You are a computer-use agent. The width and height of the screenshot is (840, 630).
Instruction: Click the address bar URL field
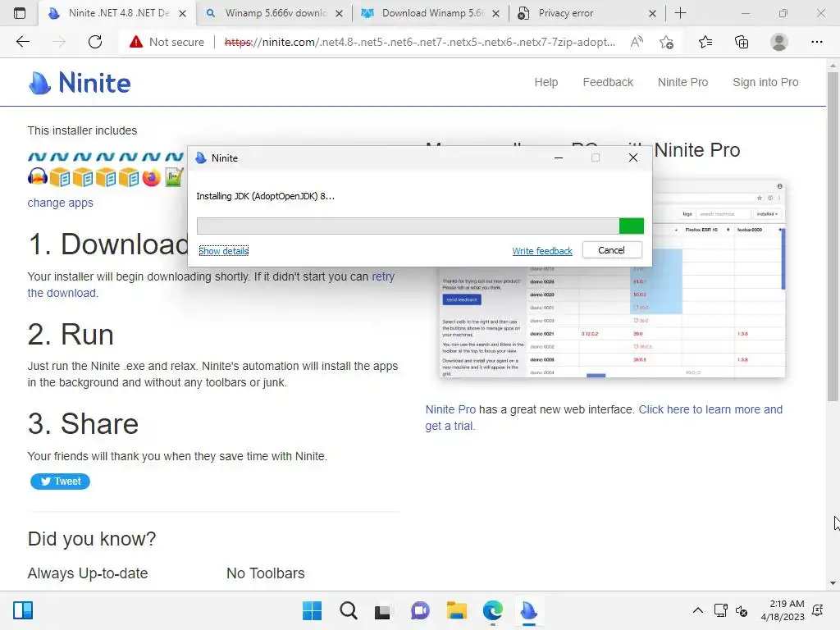pyautogui.click(x=419, y=42)
